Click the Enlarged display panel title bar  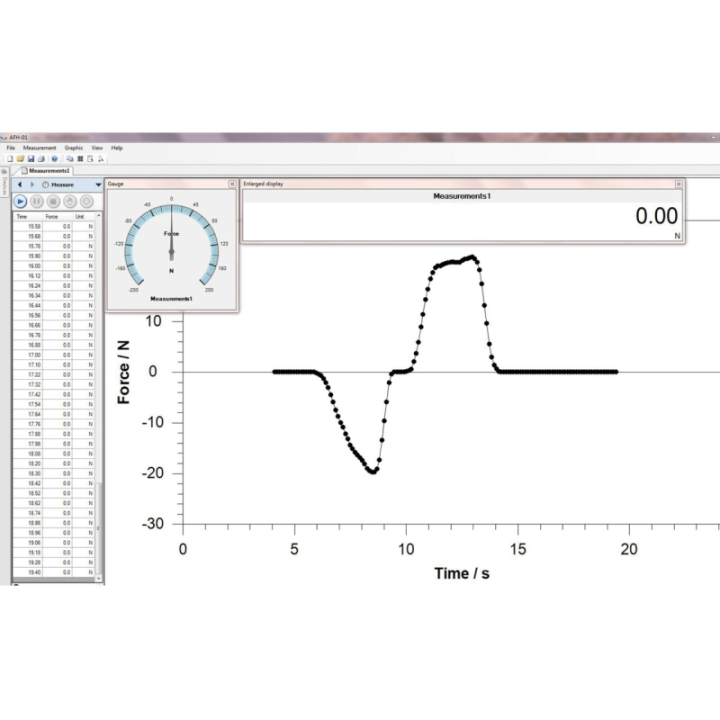pos(462,184)
